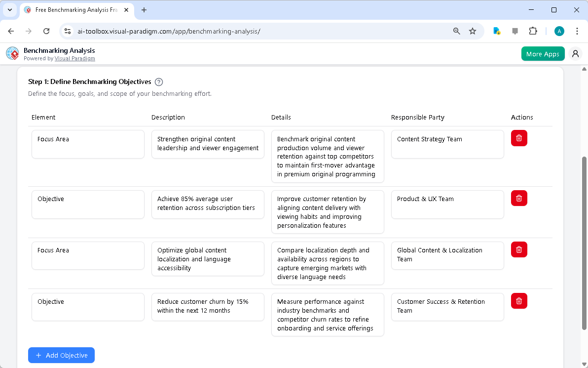Select the Free Benchmarking Analysis browser tab
588x368 pixels.
(74, 10)
